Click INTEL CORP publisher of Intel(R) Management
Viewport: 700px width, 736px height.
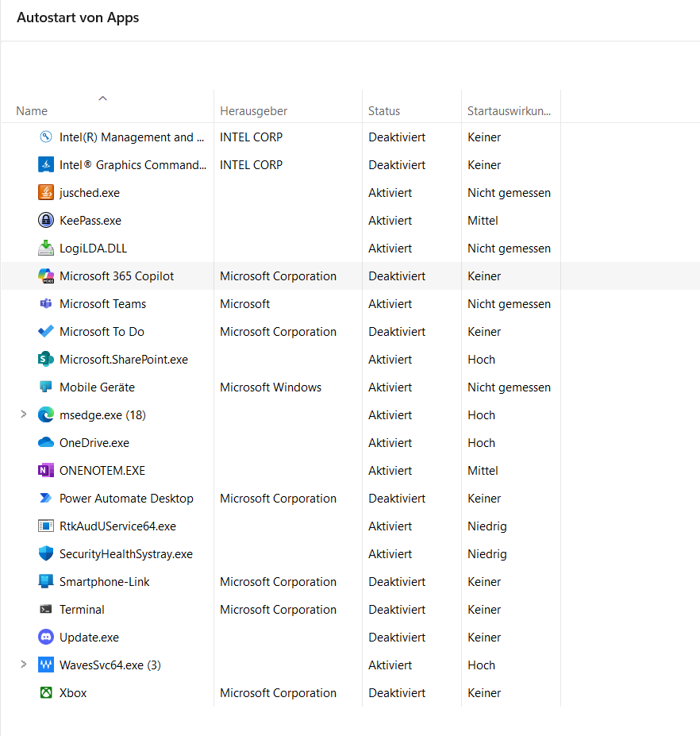tap(251, 137)
